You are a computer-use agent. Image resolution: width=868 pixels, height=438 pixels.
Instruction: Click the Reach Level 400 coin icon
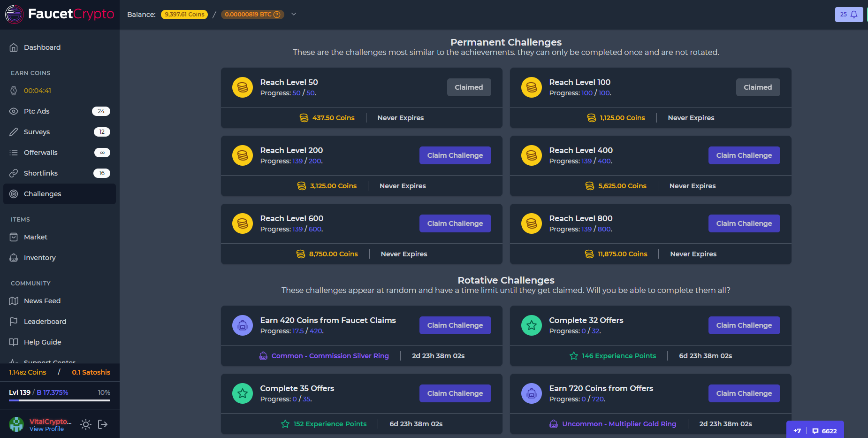point(532,155)
